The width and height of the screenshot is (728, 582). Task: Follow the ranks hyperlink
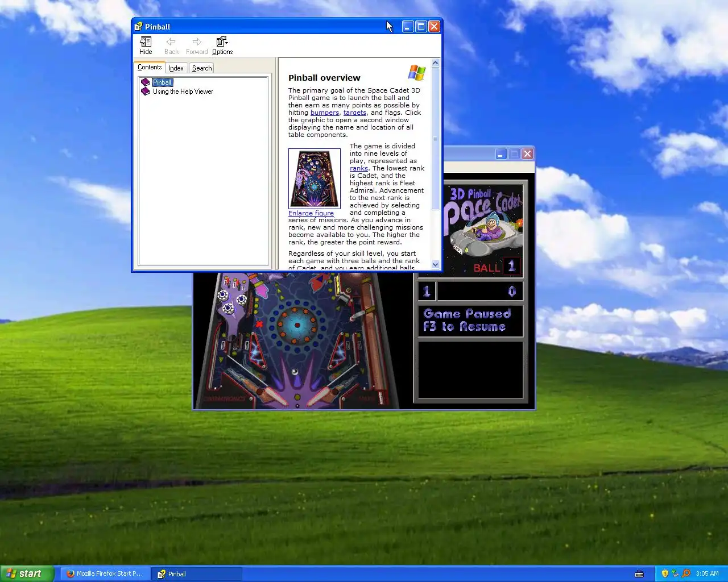click(x=359, y=168)
